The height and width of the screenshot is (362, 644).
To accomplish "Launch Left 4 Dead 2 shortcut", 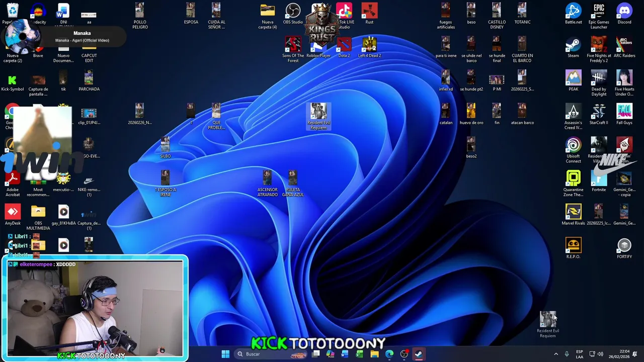I will (x=369, y=48).
